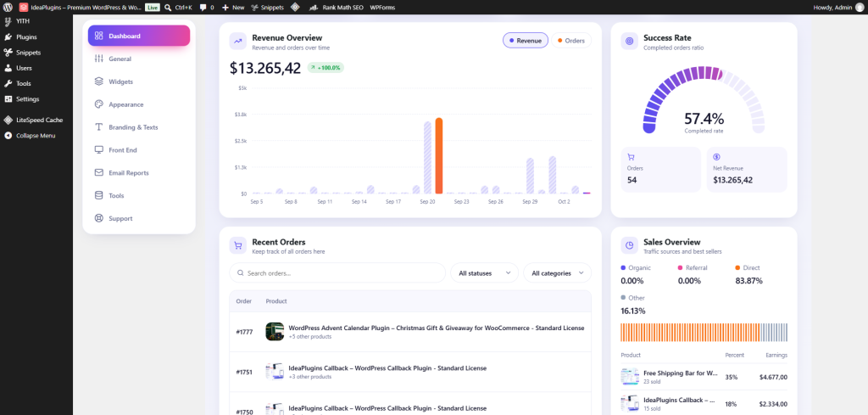Click the +100.0% growth badge
Viewport: 868px width, 415px height.
(x=326, y=68)
